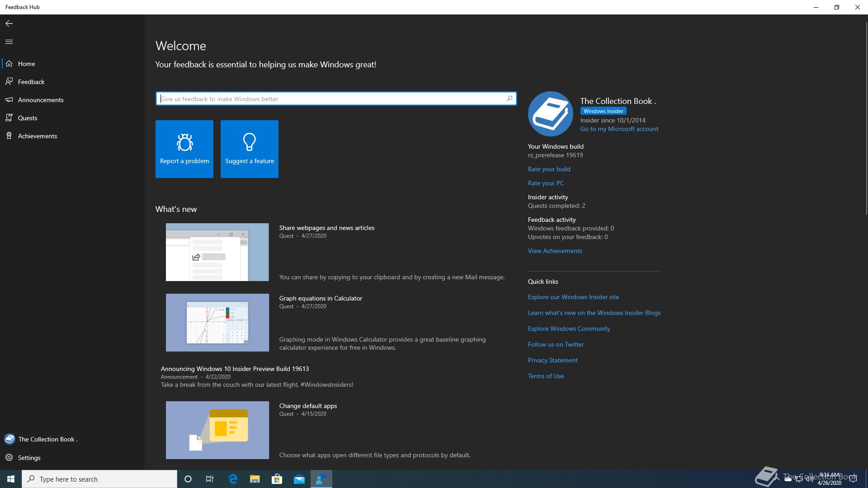Open Explore our Windows Insider site link
This screenshot has height=488, width=868.
pos(574,297)
